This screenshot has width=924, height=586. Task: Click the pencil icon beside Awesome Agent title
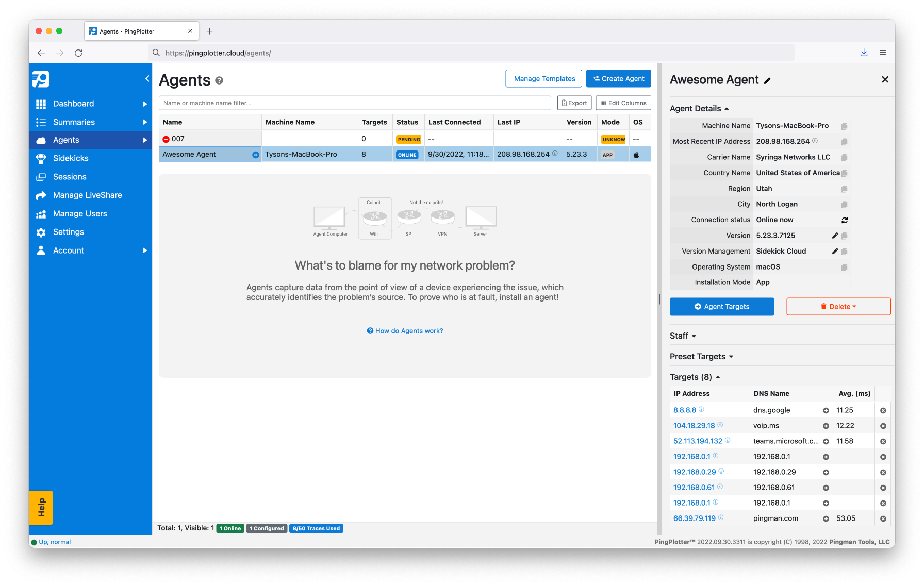[767, 81]
